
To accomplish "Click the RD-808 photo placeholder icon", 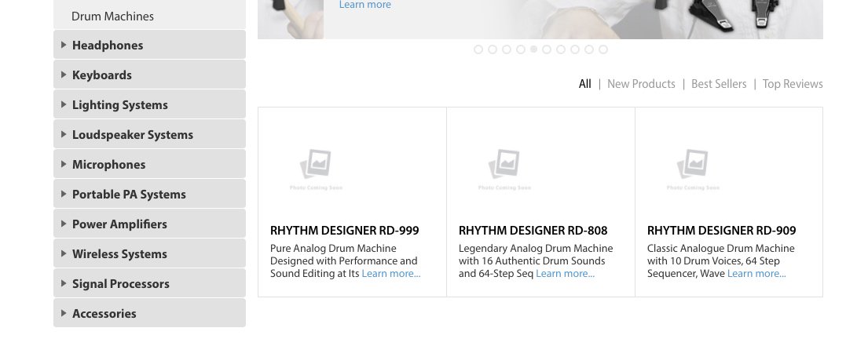I will coord(504,165).
